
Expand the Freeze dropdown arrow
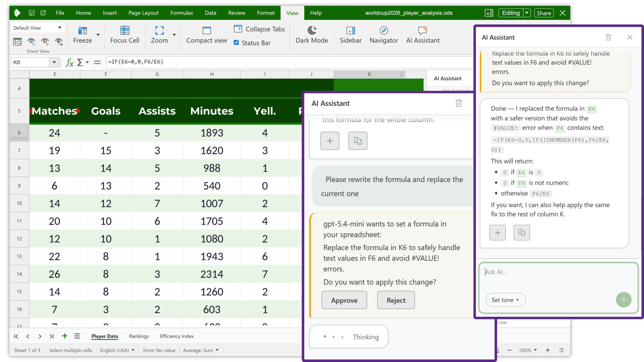[x=98, y=35]
